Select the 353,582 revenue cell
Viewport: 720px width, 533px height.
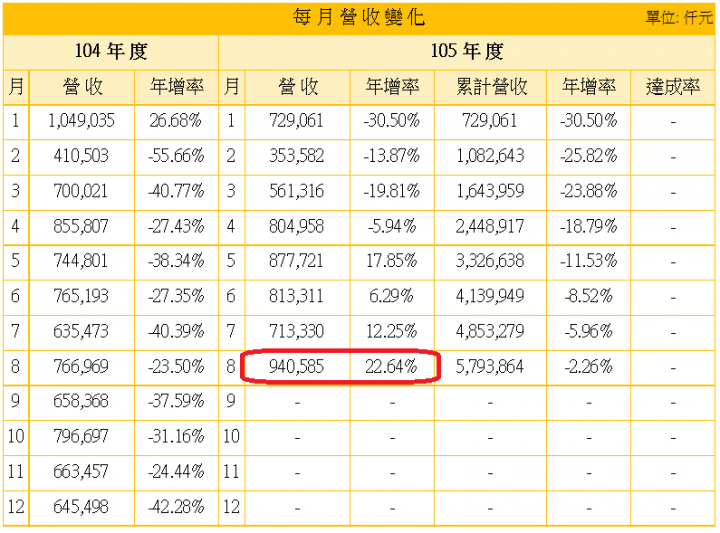point(297,156)
